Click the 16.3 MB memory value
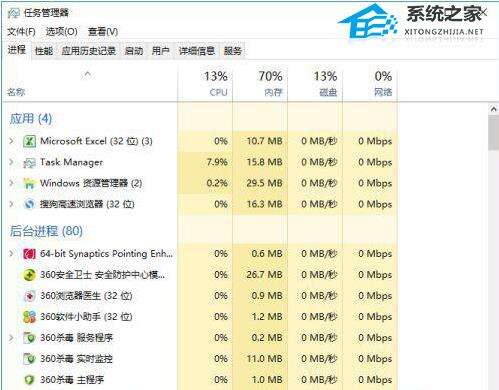Viewport: 499px width, 390px height. coord(264,204)
